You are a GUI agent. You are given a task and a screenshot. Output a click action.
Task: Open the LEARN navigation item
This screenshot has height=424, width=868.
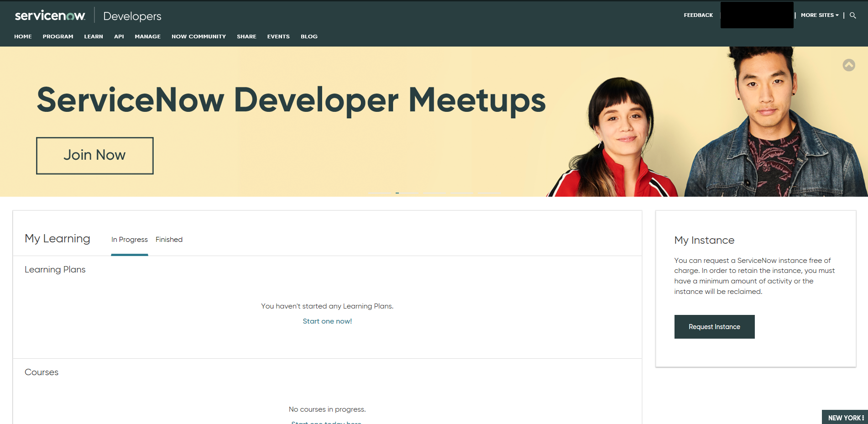pyautogui.click(x=93, y=37)
